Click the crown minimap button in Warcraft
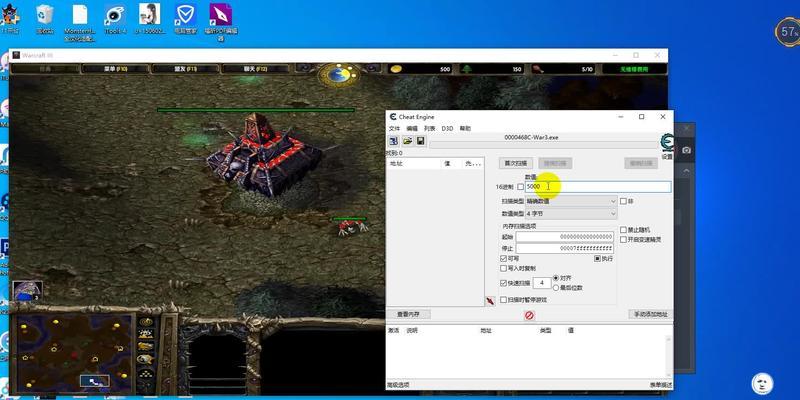The height and width of the screenshot is (400, 800). coord(146,322)
